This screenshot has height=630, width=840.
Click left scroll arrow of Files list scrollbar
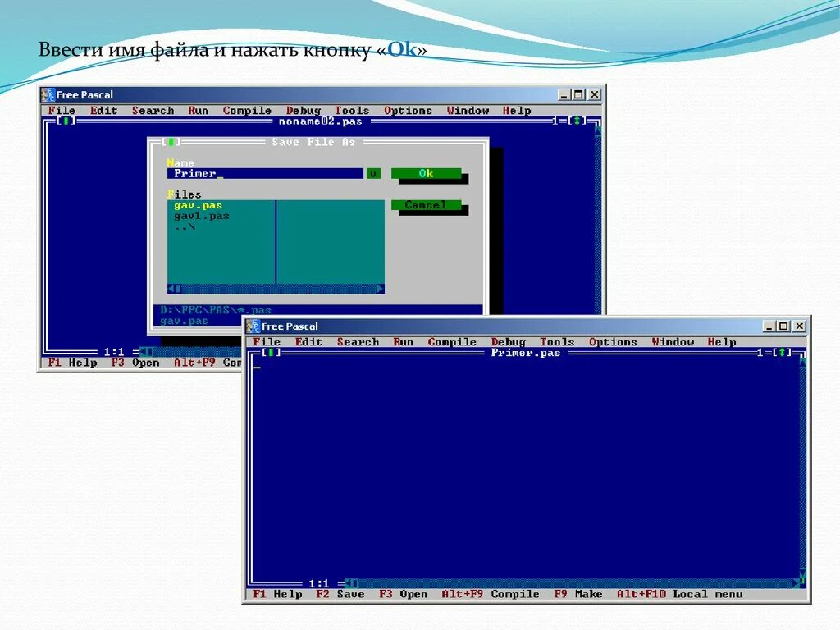171,289
